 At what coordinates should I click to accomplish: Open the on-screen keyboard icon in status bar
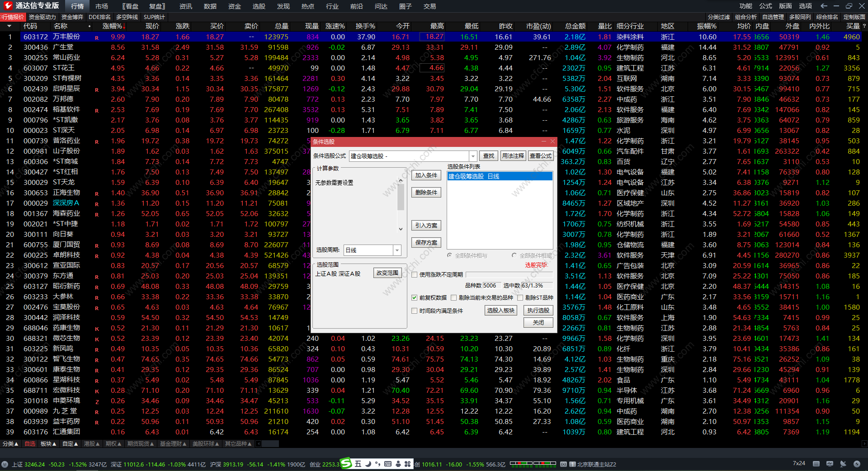click(x=816, y=464)
